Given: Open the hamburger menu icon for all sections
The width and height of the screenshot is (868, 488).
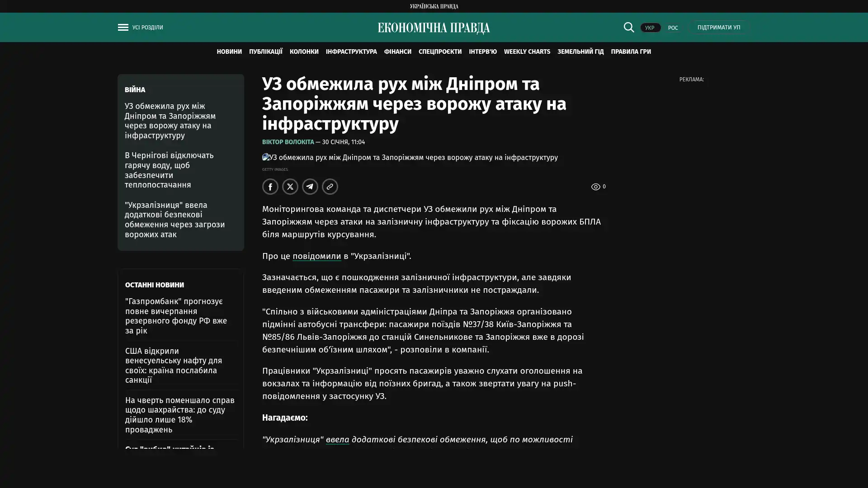Looking at the screenshot, I should click(x=123, y=28).
